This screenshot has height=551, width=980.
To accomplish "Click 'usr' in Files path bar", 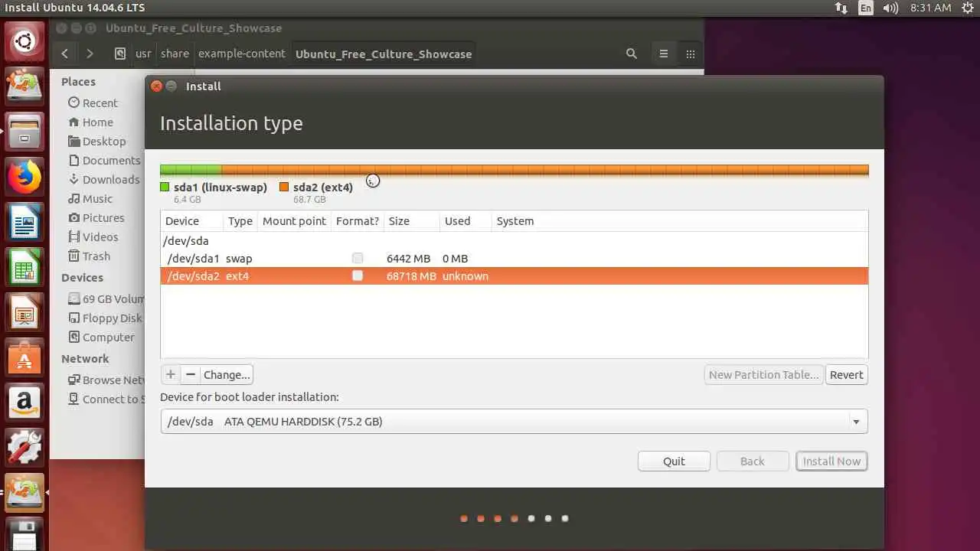I will point(143,54).
